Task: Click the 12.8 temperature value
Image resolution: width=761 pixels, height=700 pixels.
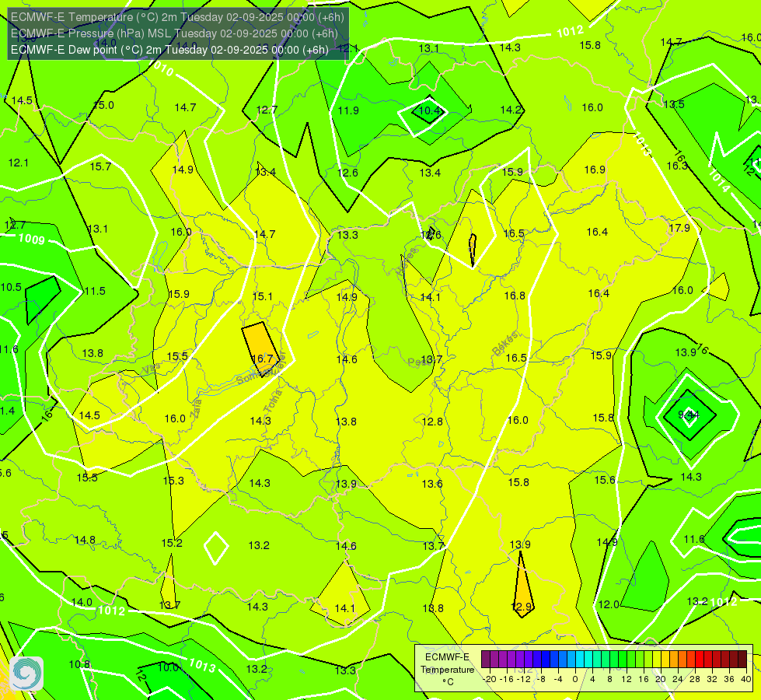Action: pyautogui.click(x=432, y=422)
